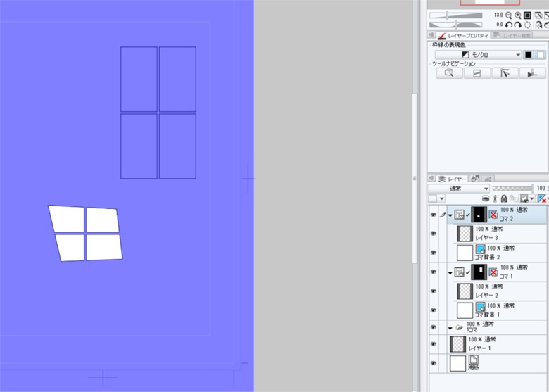Click the blue fill icon on コマ背景 2
Viewport: 549px width, 392px height.
480,249
